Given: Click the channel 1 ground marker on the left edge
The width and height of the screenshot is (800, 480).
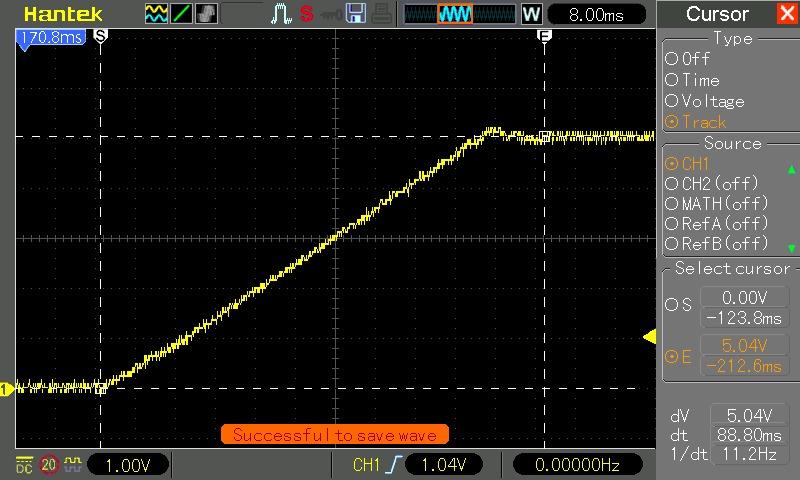Looking at the screenshot, I should click(6, 390).
